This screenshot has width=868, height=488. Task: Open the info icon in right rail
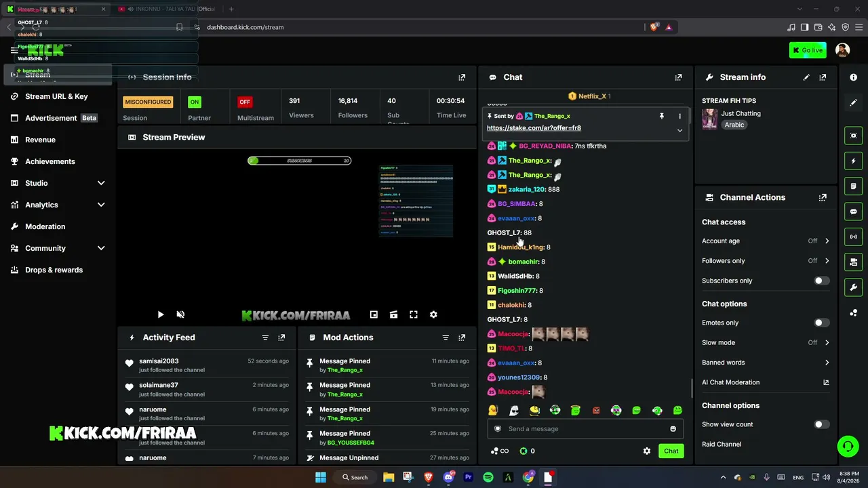pyautogui.click(x=853, y=77)
